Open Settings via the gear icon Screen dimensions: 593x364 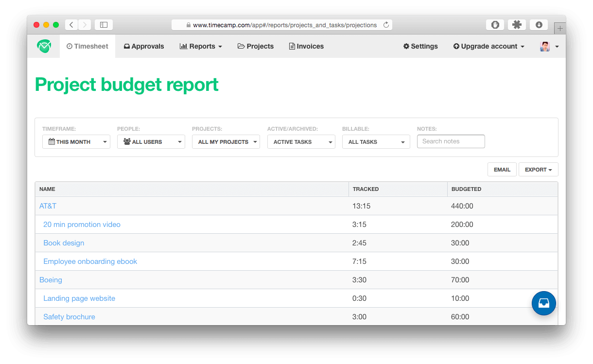tap(406, 46)
